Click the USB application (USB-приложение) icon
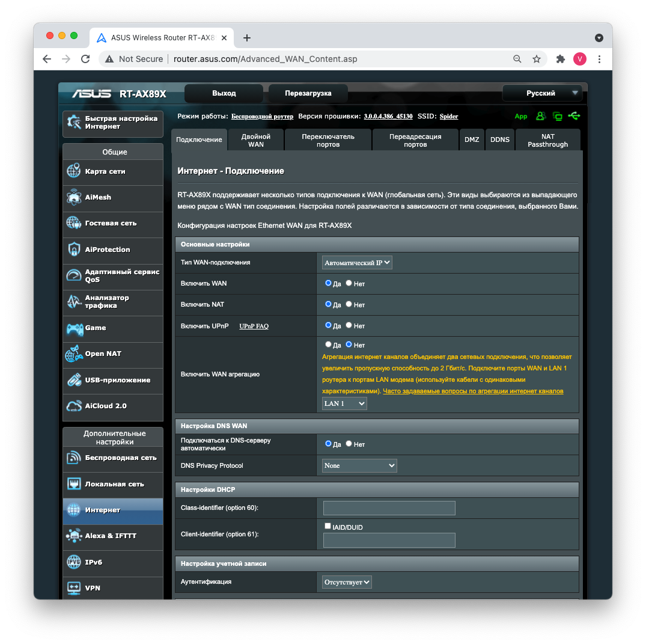 point(74,379)
